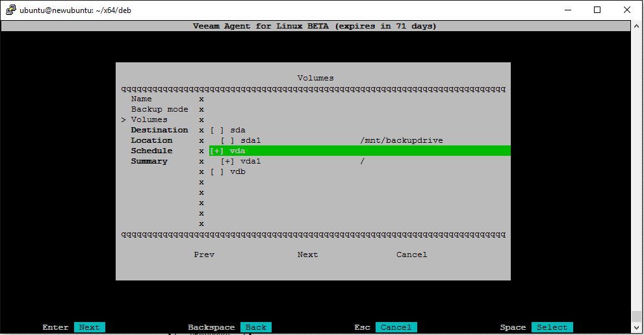The height and width of the screenshot is (335, 644).
Task: Toggle the vdb volume checkbox
Action: pos(217,171)
